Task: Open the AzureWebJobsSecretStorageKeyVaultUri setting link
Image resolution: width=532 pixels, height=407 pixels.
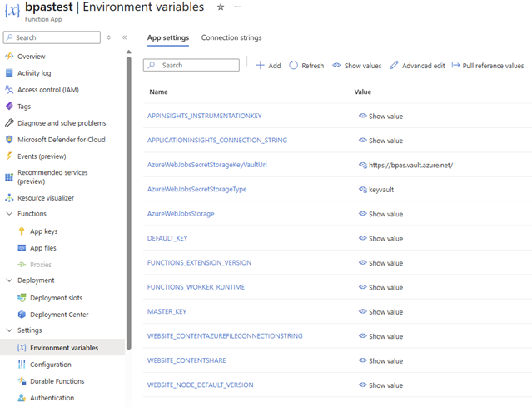Action: tap(207, 165)
